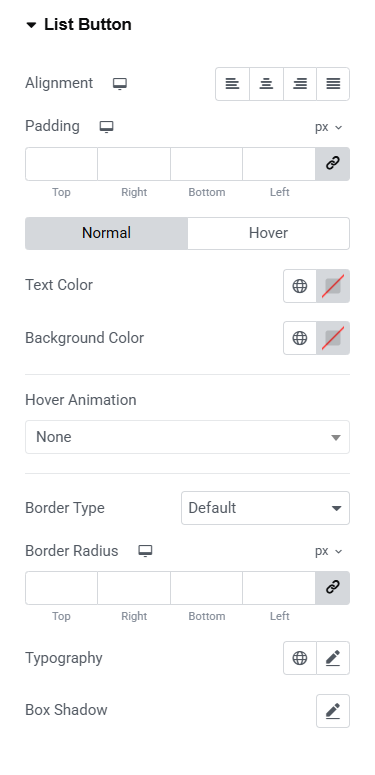Edit Box Shadow settings

pyautogui.click(x=333, y=711)
